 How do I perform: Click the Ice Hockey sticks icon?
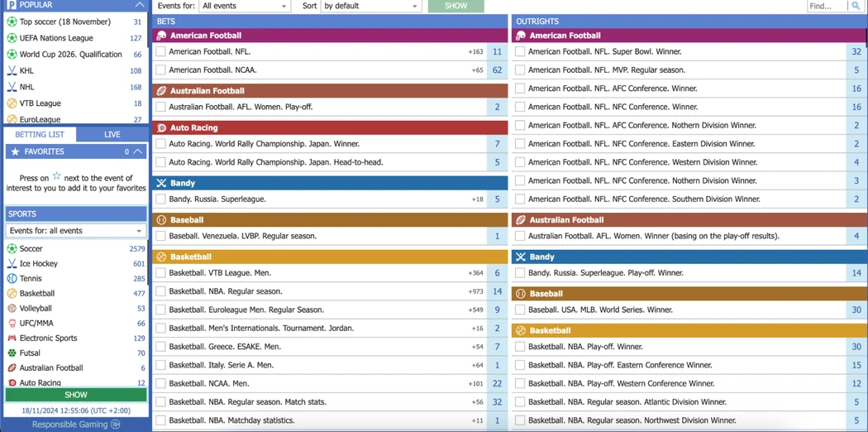12,263
